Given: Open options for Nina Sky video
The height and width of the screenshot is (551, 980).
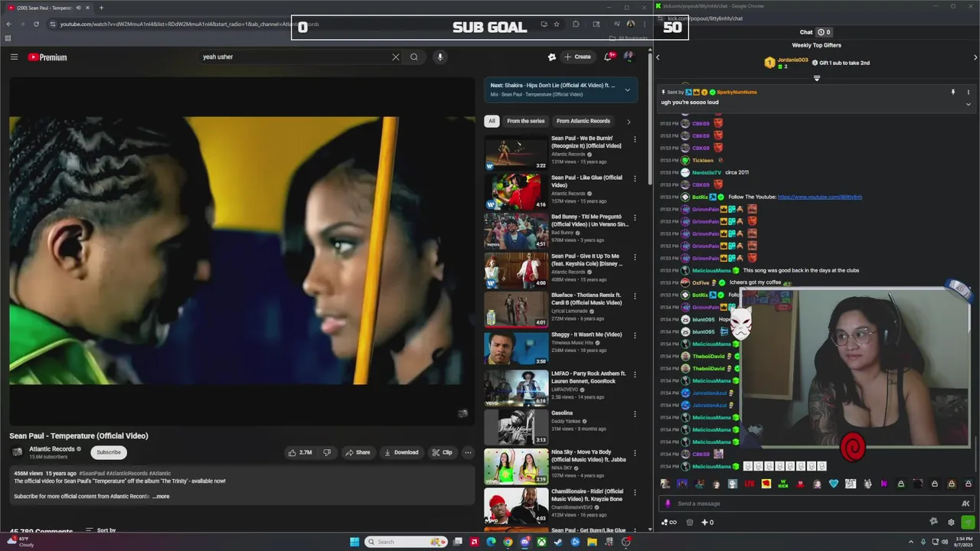Looking at the screenshot, I should [635, 453].
